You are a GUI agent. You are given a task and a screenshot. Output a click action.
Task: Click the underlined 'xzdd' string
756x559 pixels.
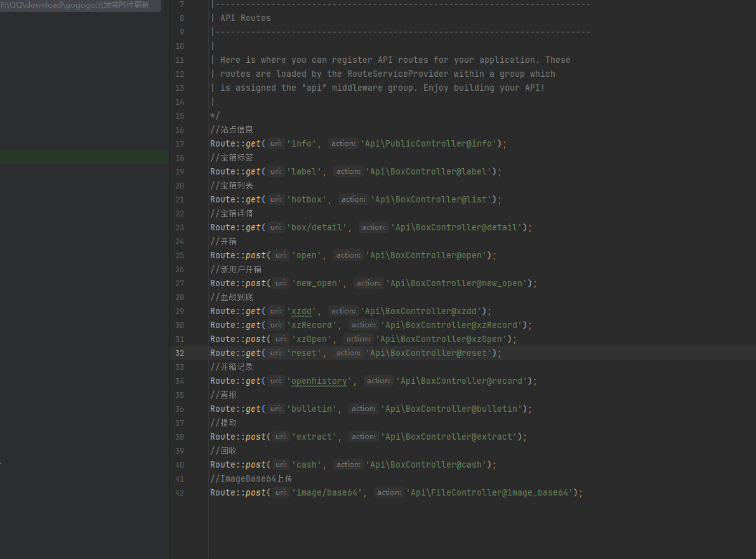coord(304,312)
